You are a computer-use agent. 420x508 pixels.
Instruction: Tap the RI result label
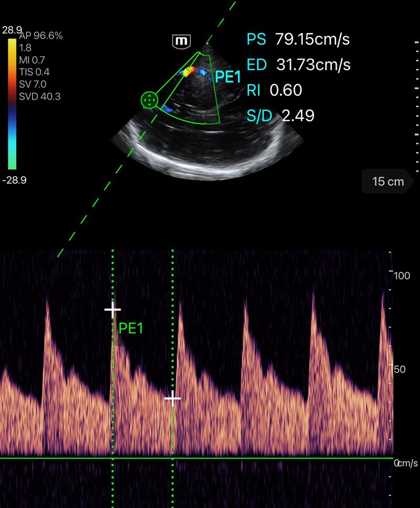[x=253, y=90]
